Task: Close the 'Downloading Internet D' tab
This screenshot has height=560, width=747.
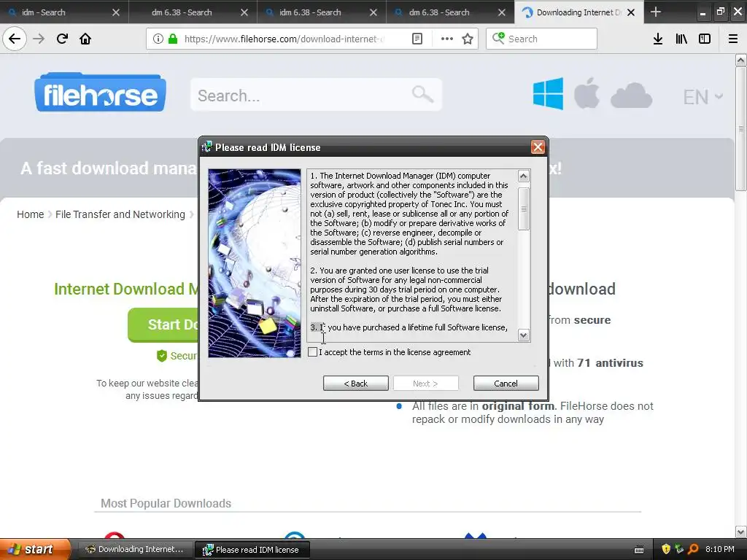Action: point(631,12)
